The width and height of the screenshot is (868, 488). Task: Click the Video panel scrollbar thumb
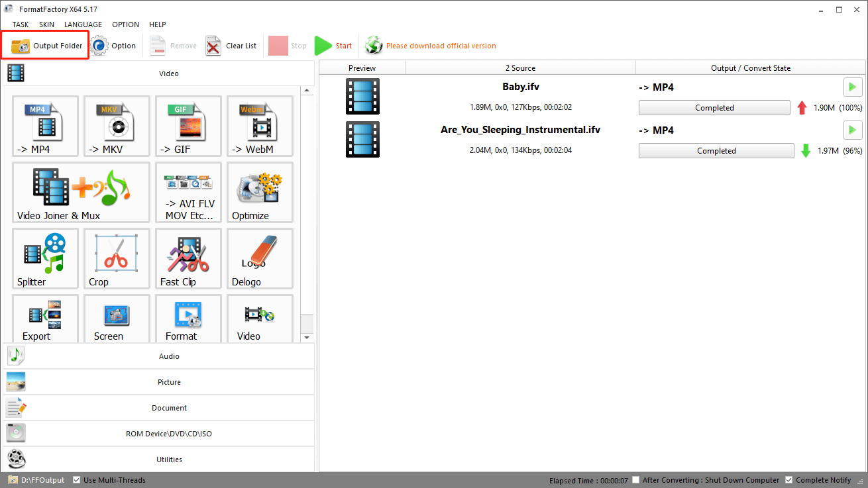(x=306, y=322)
